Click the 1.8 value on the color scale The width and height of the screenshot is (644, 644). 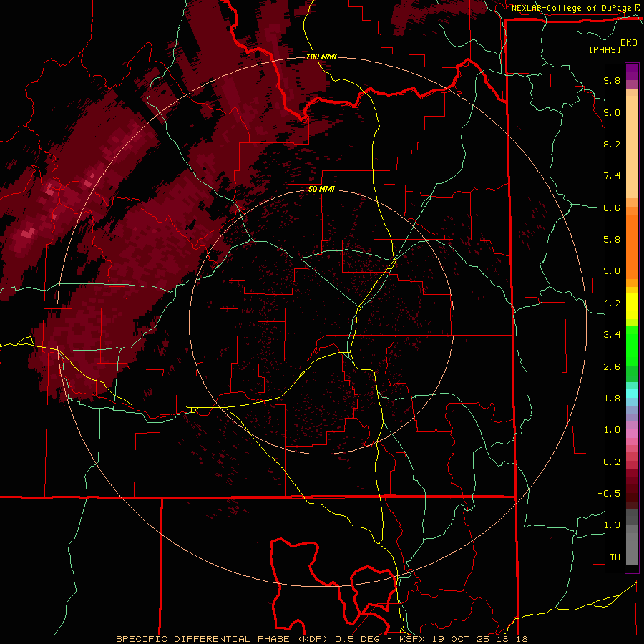tap(612, 399)
